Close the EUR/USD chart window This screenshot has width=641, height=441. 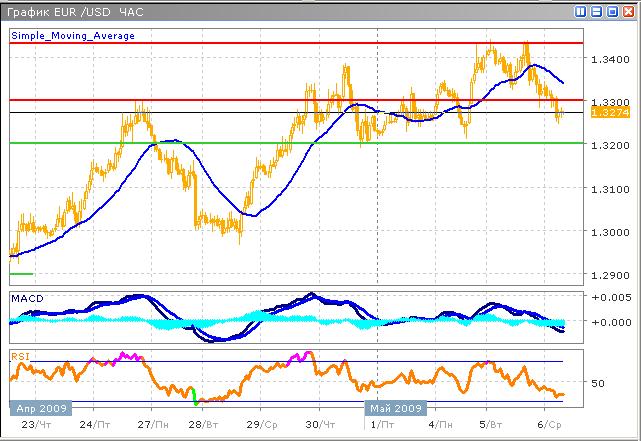point(627,11)
